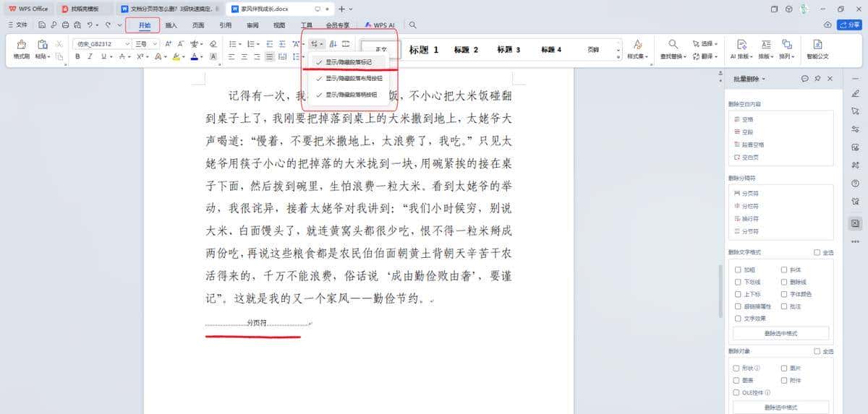Viewport: 868px width, 414px height.
Task: Click the feedback chat icon in 批量删除 panel
Action: tap(804, 78)
